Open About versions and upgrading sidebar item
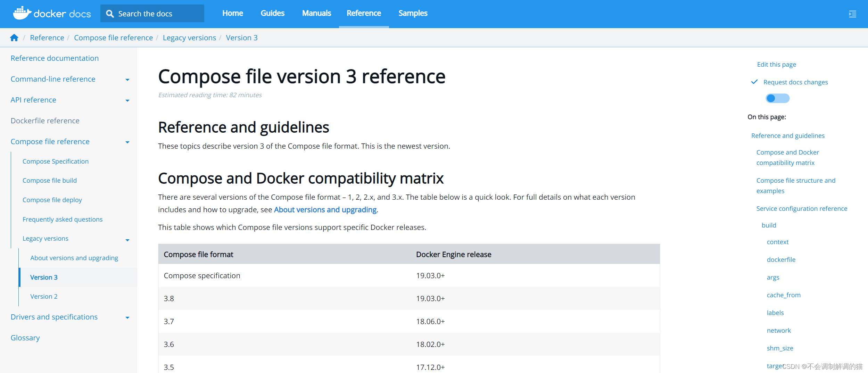This screenshot has width=868, height=373. pyautogui.click(x=74, y=258)
